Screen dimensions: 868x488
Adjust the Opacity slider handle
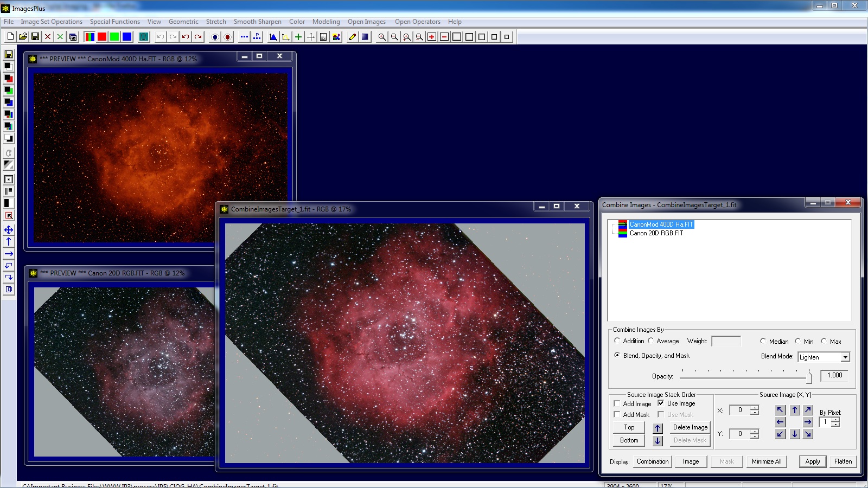coord(809,377)
